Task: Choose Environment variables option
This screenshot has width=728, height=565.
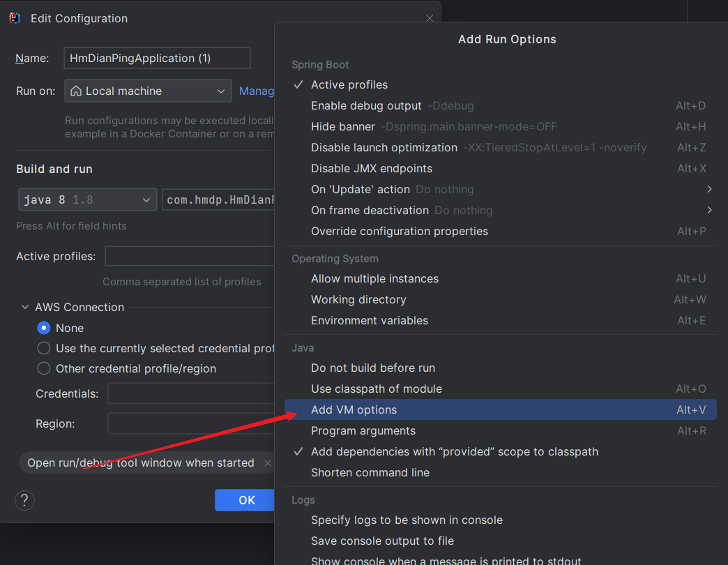Action: point(501,320)
